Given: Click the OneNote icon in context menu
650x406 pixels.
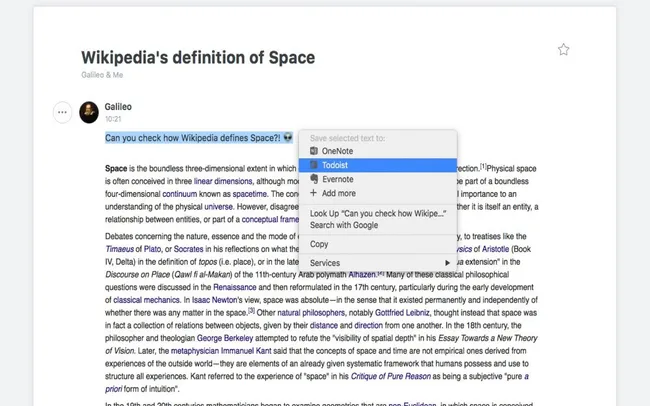Looking at the screenshot, I should point(314,151).
